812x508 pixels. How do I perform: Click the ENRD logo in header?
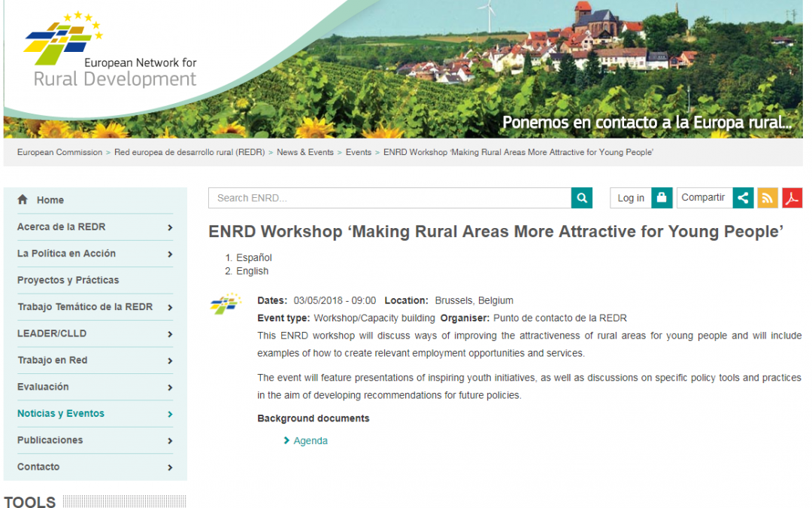[x=110, y=51]
